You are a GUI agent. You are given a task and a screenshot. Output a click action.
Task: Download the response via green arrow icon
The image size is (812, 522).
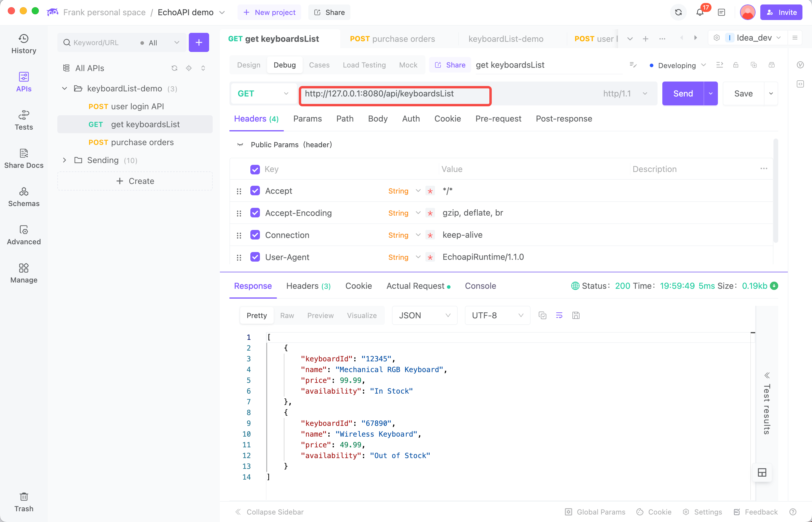[774, 286]
